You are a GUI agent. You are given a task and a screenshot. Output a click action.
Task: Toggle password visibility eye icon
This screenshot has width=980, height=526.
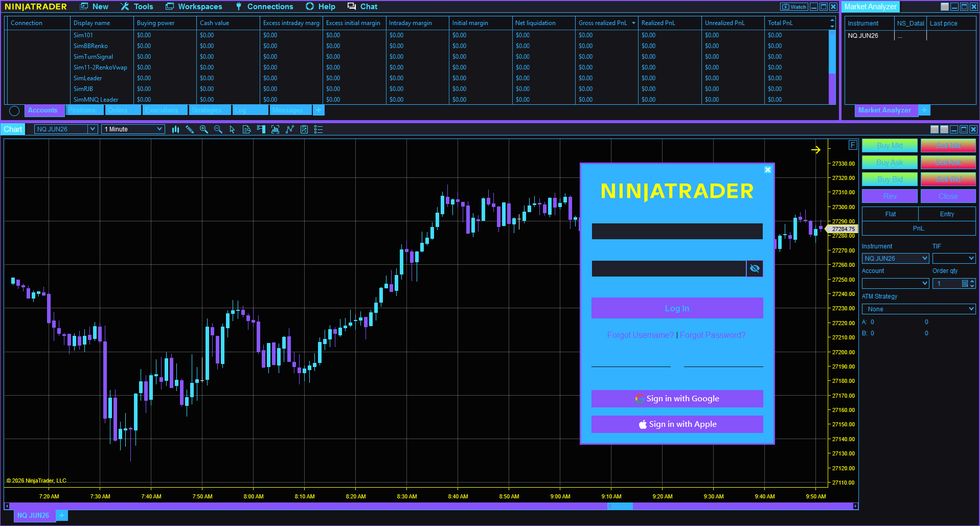(755, 268)
